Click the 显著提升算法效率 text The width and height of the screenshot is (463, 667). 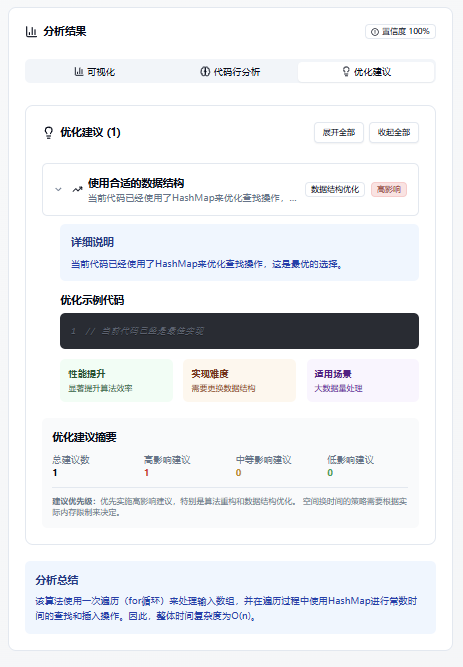click(x=100, y=388)
